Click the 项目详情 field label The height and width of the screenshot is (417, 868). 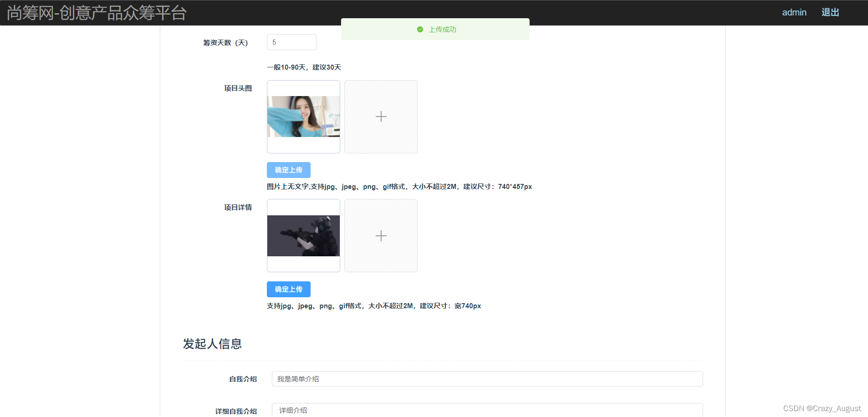(x=237, y=207)
